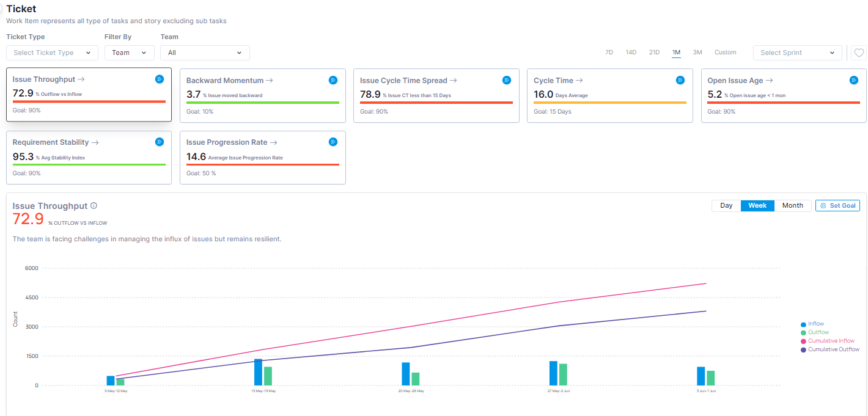Click the heart favorite icon
This screenshot has width=868, height=416.
tap(859, 53)
